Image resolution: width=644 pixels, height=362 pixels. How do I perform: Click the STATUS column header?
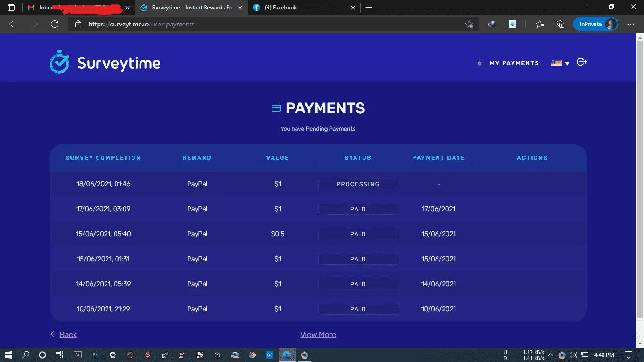pos(358,158)
